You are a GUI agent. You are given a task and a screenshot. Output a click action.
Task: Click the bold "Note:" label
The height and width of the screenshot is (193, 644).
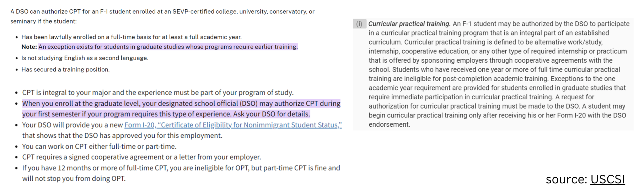pyautogui.click(x=29, y=47)
